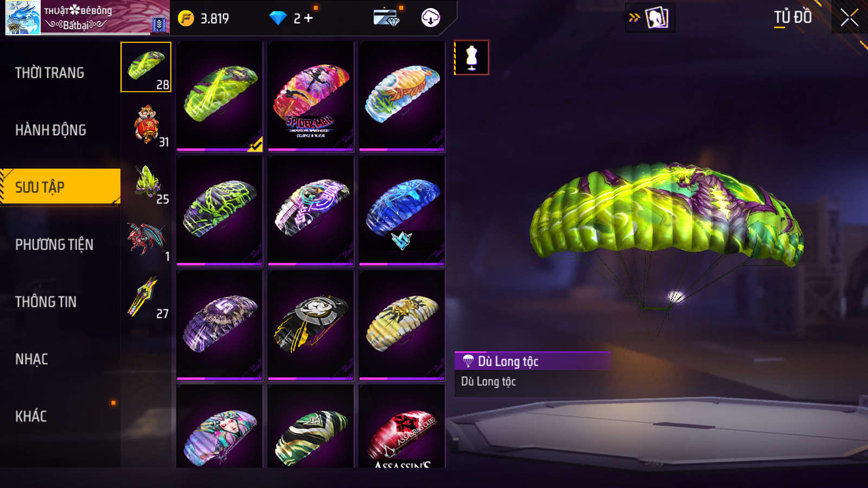Image resolution: width=868 pixels, height=488 pixels.
Task: Select the equipped green dragon parachute
Action: pos(220,97)
